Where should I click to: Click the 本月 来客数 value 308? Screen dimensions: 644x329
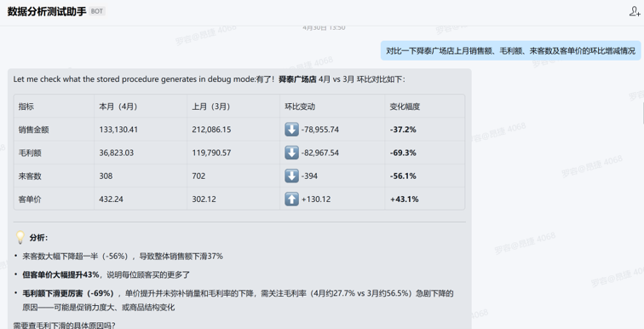106,176
